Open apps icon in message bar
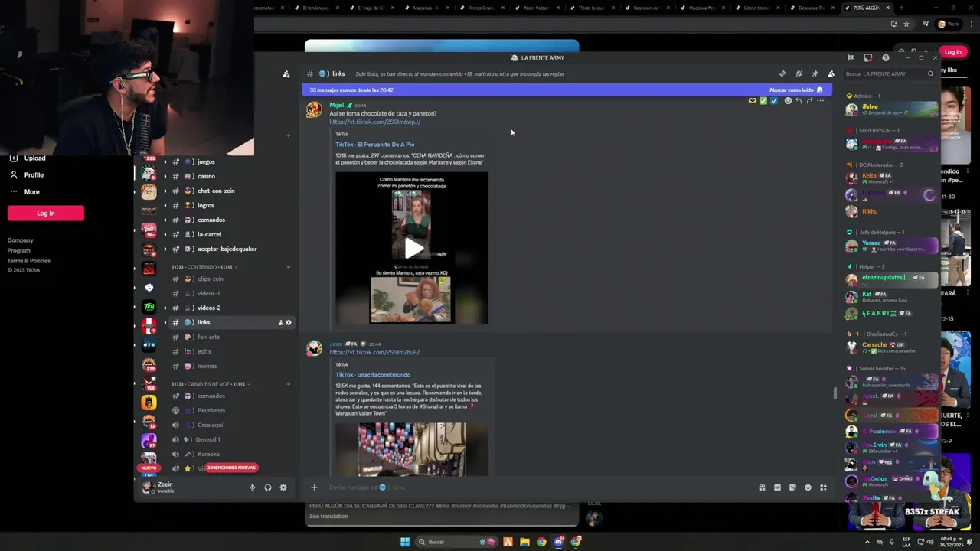 823,487
